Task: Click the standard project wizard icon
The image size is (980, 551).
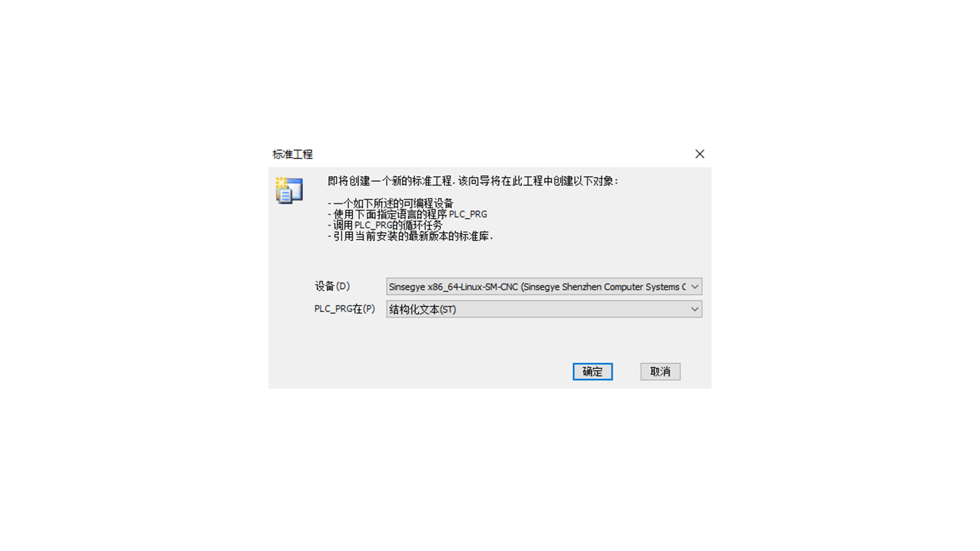Action: tap(289, 191)
